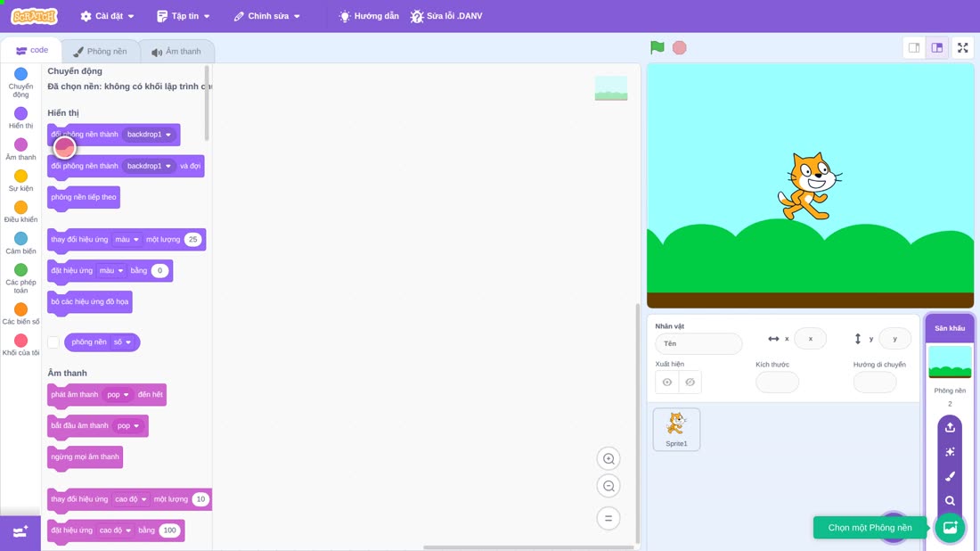Select the Âm thanh block category
The image size is (980, 551).
(x=20, y=149)
